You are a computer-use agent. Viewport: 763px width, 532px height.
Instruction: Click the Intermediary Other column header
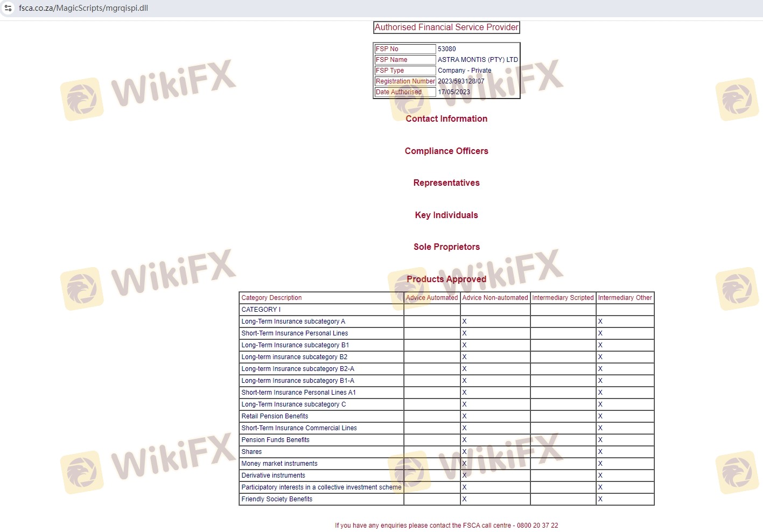click(625, 298)
